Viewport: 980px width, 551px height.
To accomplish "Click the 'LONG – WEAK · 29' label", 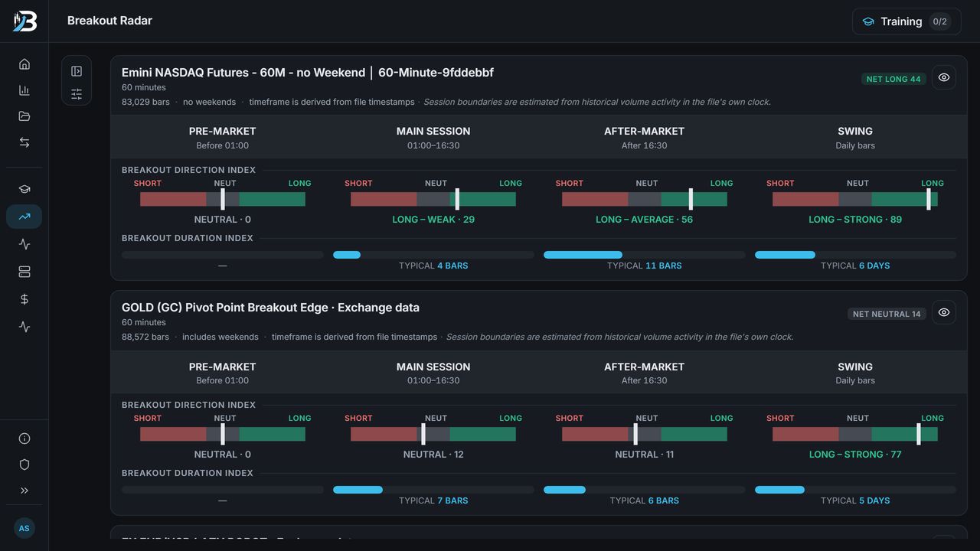I will (433, 220).
